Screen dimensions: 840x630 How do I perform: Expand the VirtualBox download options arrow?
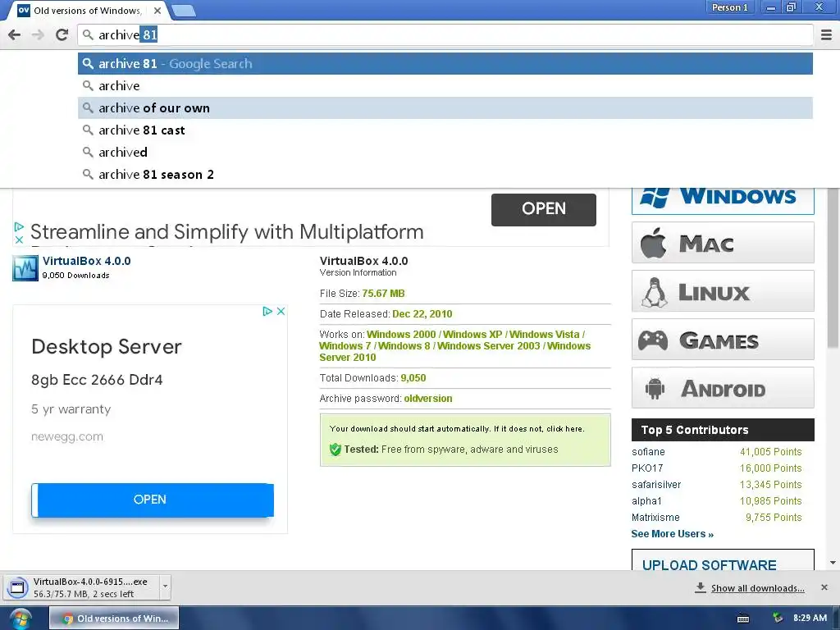click(165, 586)
